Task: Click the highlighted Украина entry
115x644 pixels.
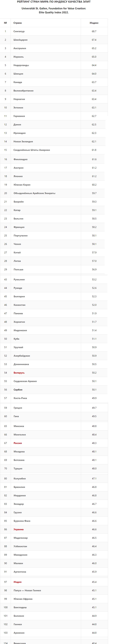Action: pos(19,529)
